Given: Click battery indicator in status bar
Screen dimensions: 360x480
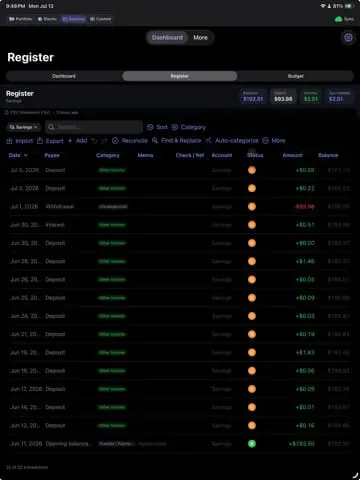Looking at the screenshot, I should point(349,6).
